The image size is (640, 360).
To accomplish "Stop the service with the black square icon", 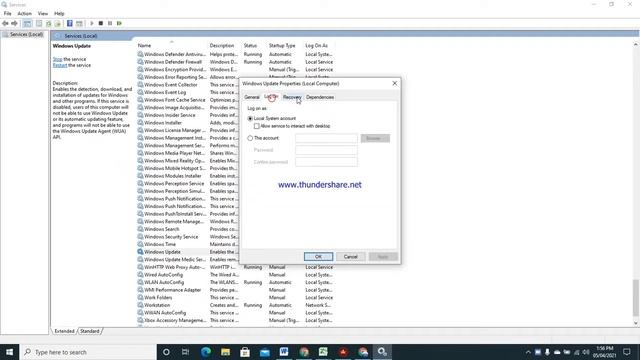I will (x=101, y=23).
